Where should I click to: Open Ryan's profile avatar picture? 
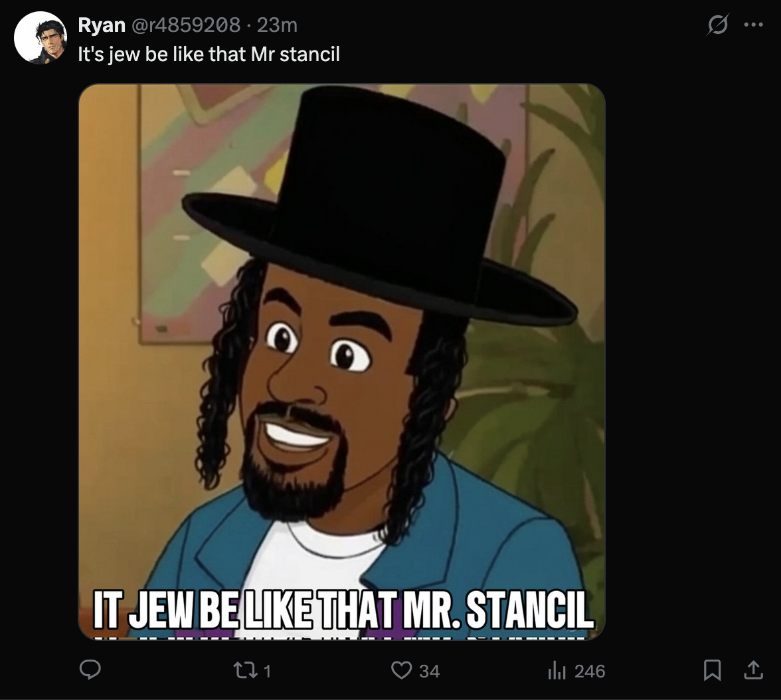(41, 38)
